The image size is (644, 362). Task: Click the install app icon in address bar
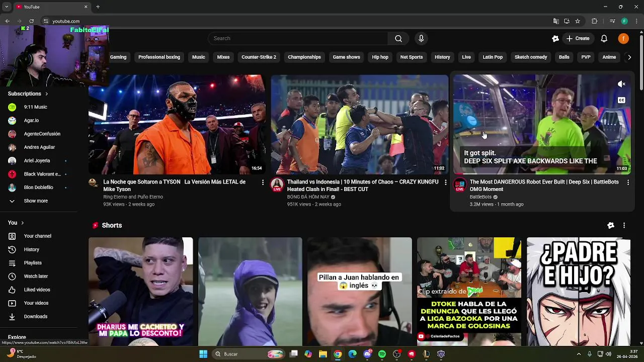[x=567, y=21]
